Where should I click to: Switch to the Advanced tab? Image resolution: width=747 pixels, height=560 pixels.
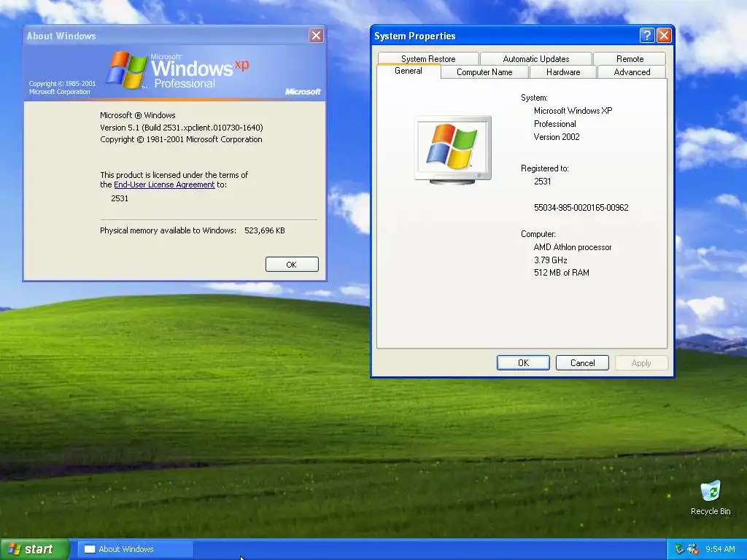point(632,72)
